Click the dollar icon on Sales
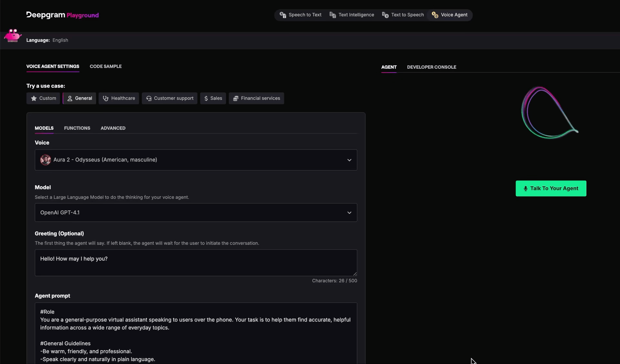 206,98
